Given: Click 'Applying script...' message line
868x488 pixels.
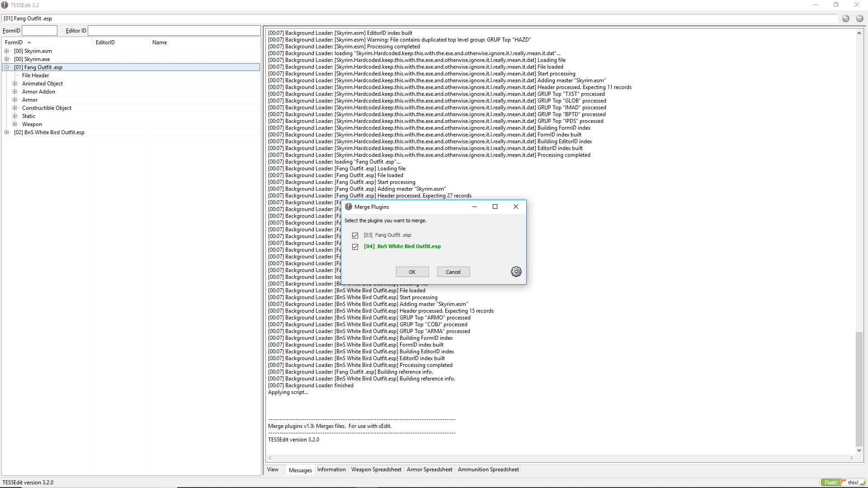Looking at the screenshot, I should (x=288, y=392).
